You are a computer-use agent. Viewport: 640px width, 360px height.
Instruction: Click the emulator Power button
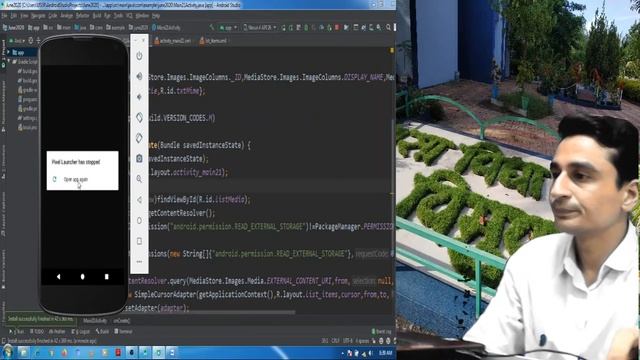139,56
